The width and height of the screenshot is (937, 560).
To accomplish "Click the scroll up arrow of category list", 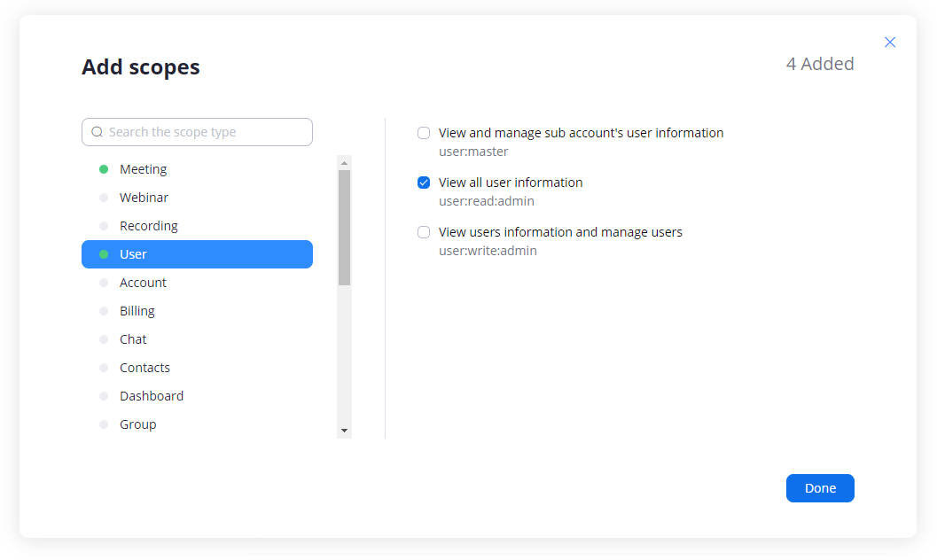I will coord(344,162).
